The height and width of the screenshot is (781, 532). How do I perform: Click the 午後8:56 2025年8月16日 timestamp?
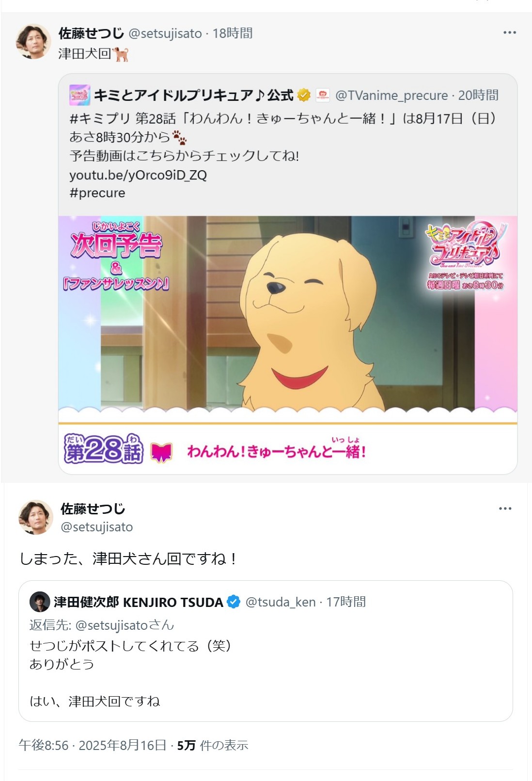pos(93,745)
